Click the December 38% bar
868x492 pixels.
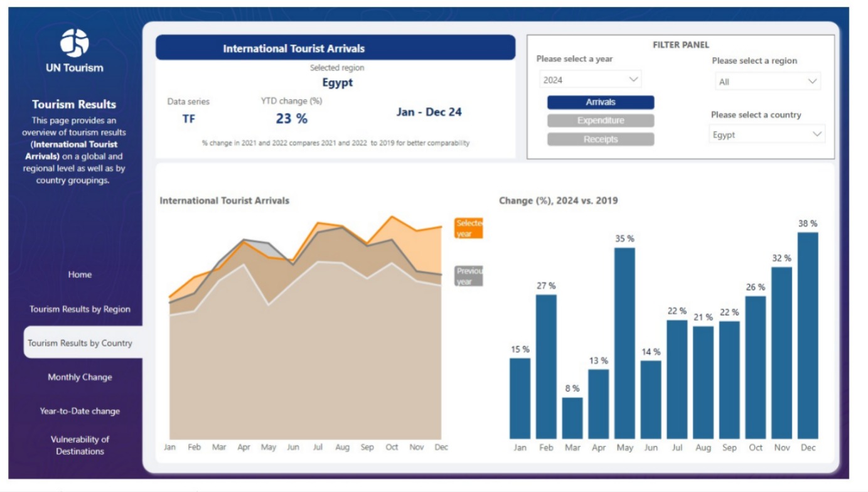pyautogui.click(x=808, y=335)
